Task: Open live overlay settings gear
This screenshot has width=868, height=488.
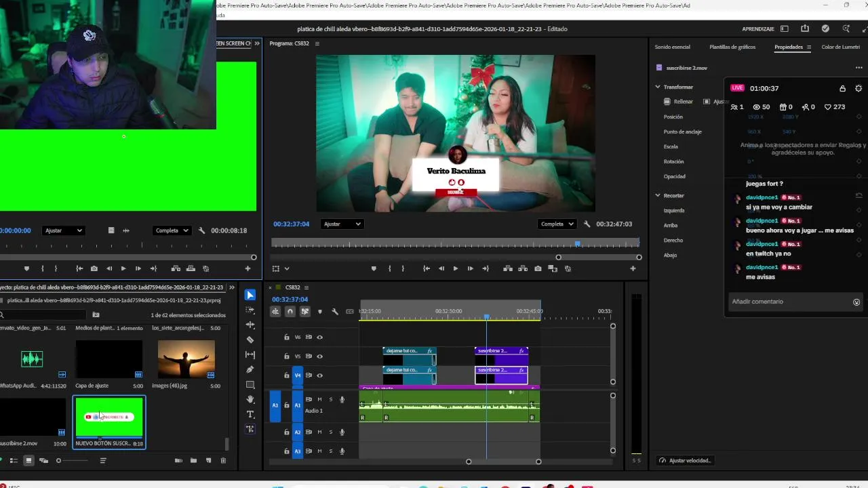Action: [859, 88]
